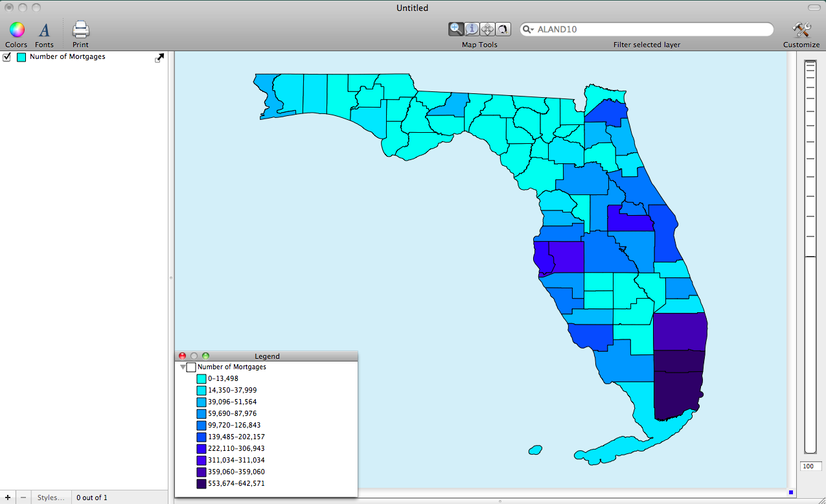Open the Fonts panel
The width and height of the screenshot is (826, 504).
coord(44,30)
